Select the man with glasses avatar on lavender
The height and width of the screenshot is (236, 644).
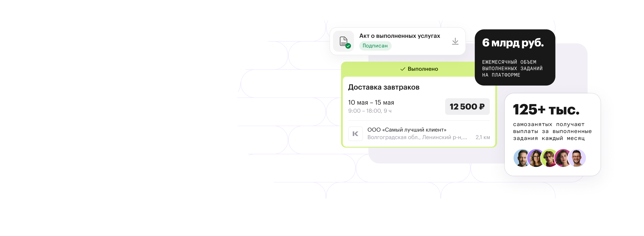point(577,158)
